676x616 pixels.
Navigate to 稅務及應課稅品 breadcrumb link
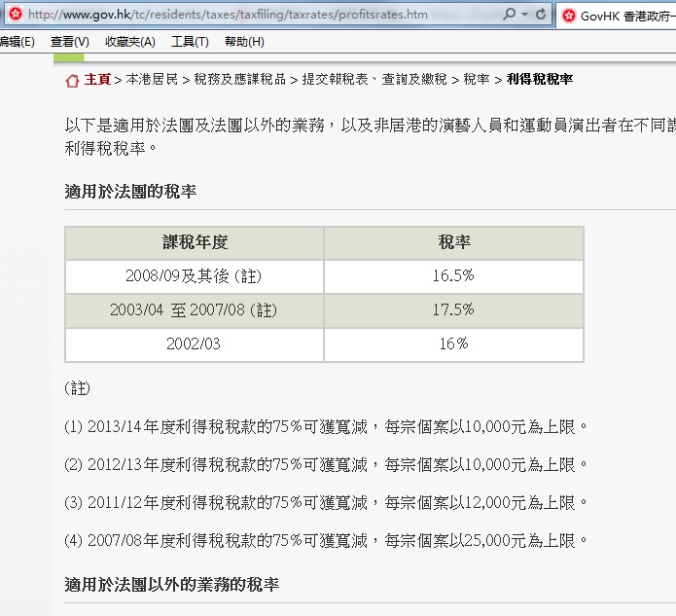click(x=239, y=80)
